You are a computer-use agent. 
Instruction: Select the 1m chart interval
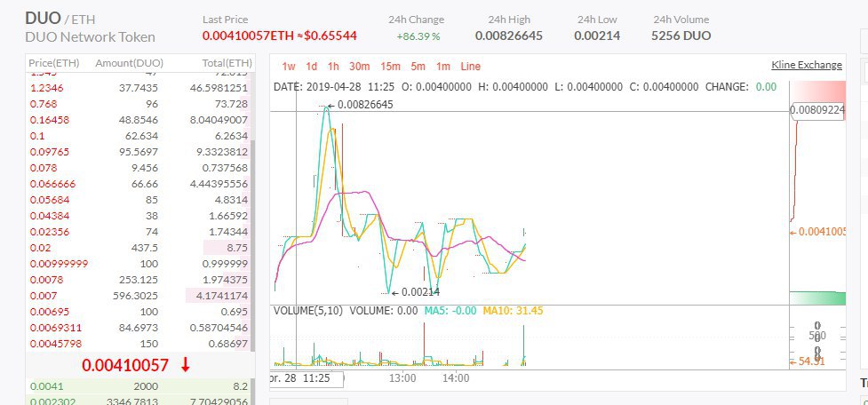(442, 67)
